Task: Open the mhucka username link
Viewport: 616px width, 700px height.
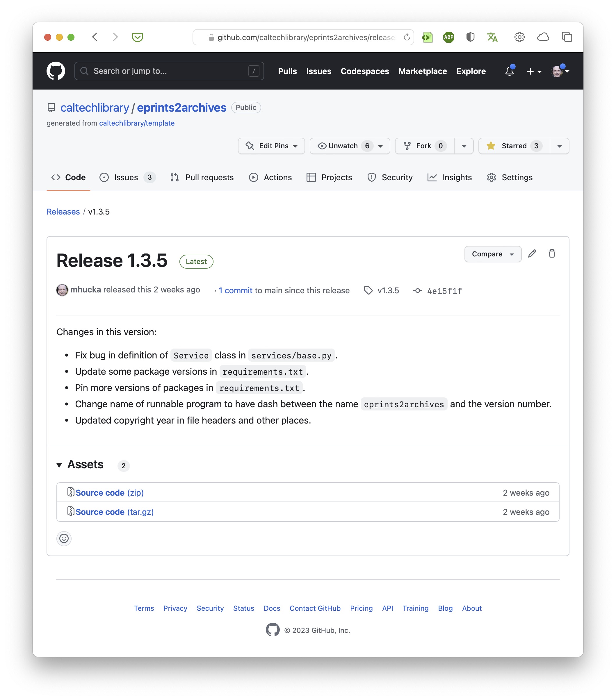Action: tap(85, 290)
